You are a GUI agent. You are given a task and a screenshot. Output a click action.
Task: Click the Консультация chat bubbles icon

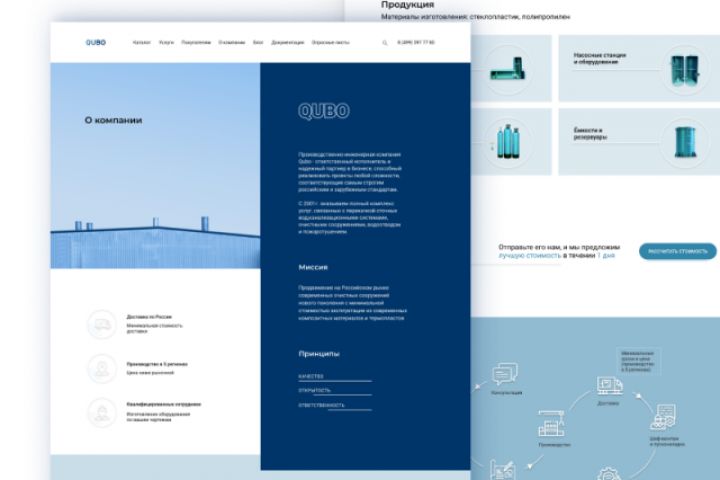pyautogui.click(x=505, y=374)
